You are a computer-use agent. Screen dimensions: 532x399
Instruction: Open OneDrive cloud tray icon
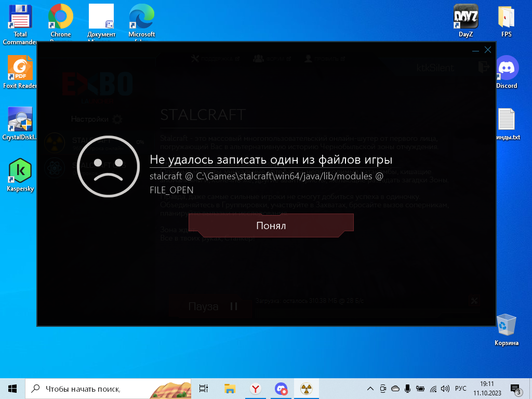pos(395,389)
